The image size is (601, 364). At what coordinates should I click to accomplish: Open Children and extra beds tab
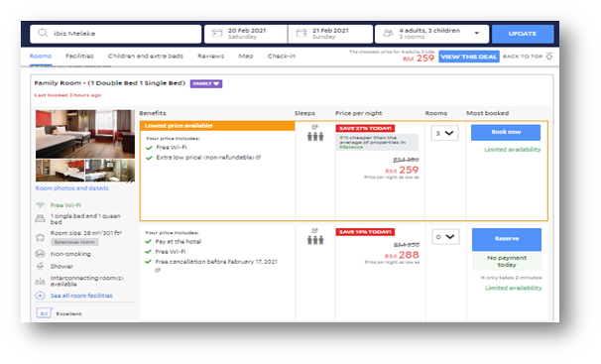click(x=145, y=56)
